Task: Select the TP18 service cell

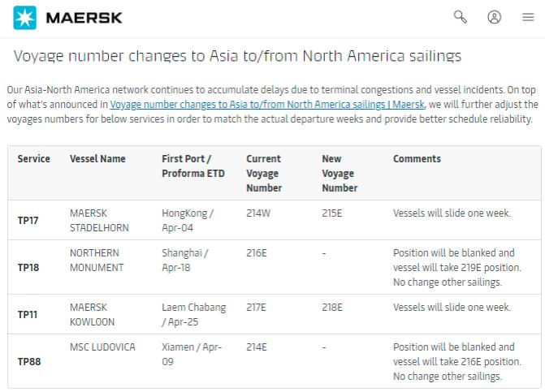Action: 29,267
